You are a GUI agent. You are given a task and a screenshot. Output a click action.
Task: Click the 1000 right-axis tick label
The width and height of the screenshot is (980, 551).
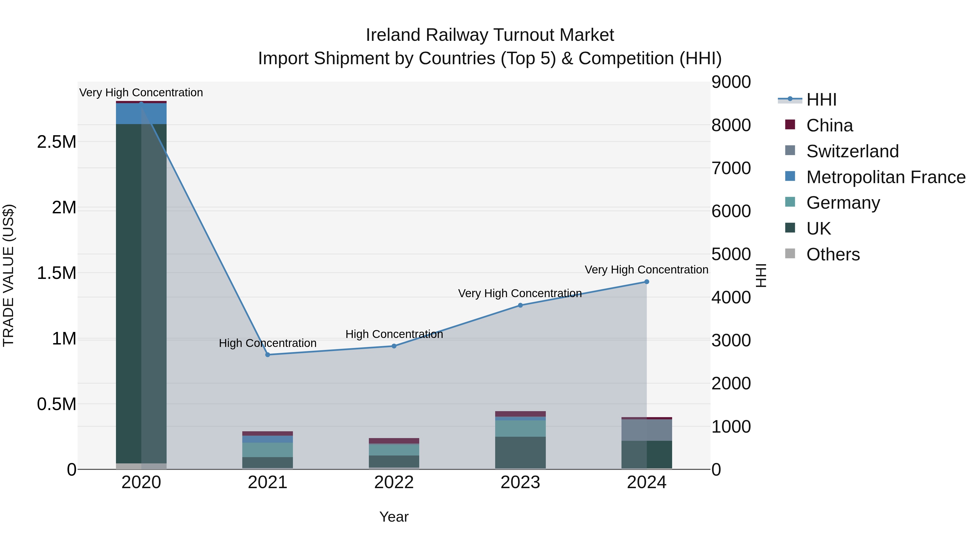pyautogui.click(x=731, y=427)
